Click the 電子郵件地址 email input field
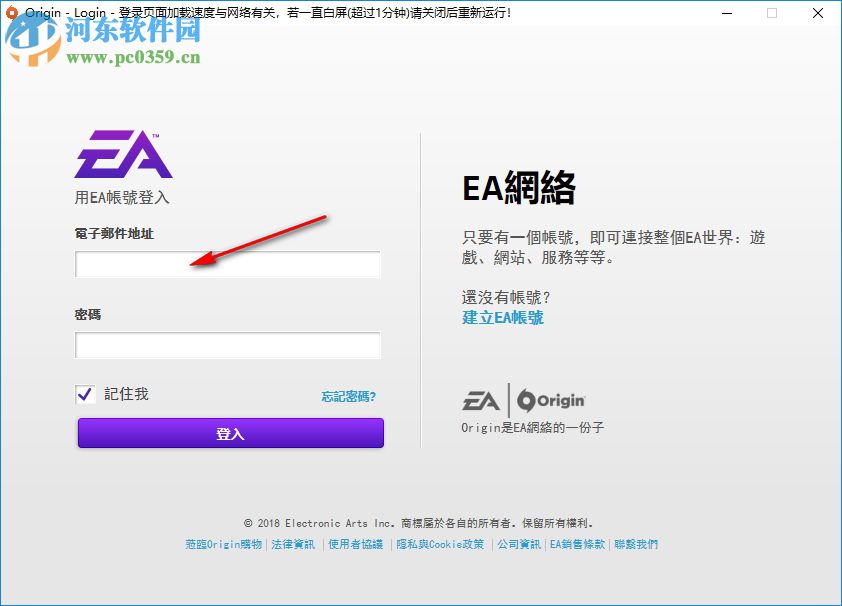 pos(228,263)
